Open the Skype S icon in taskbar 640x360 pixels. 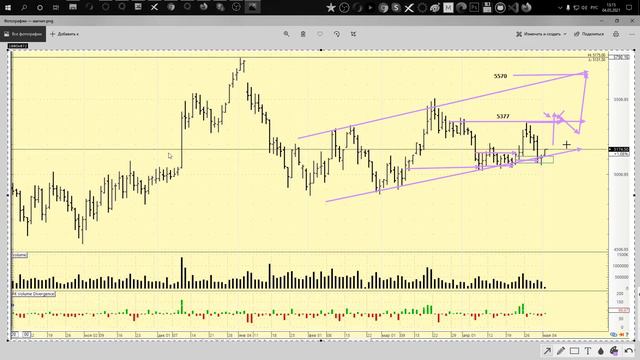[396, 7]
